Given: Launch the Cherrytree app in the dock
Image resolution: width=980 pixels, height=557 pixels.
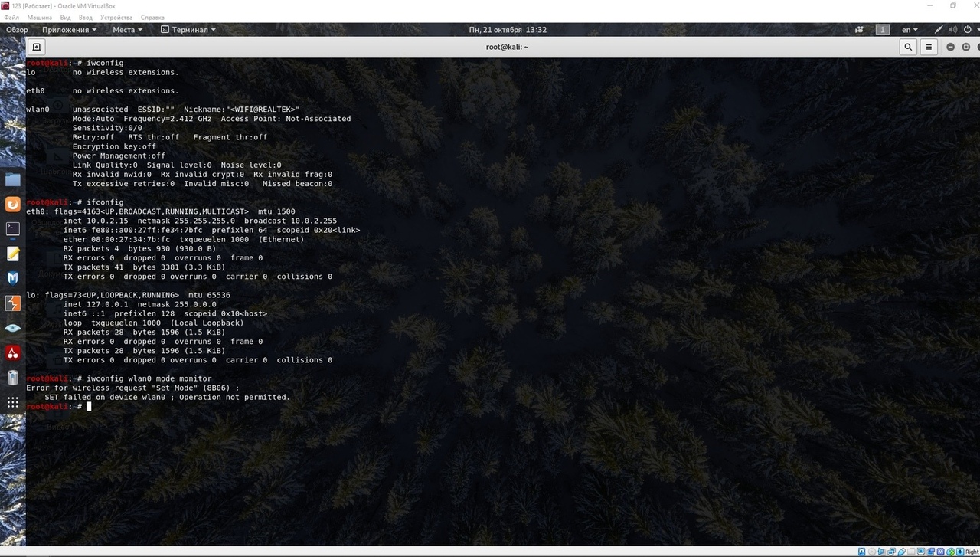Looking at the screenshot, I should click(x=13, y=352).
